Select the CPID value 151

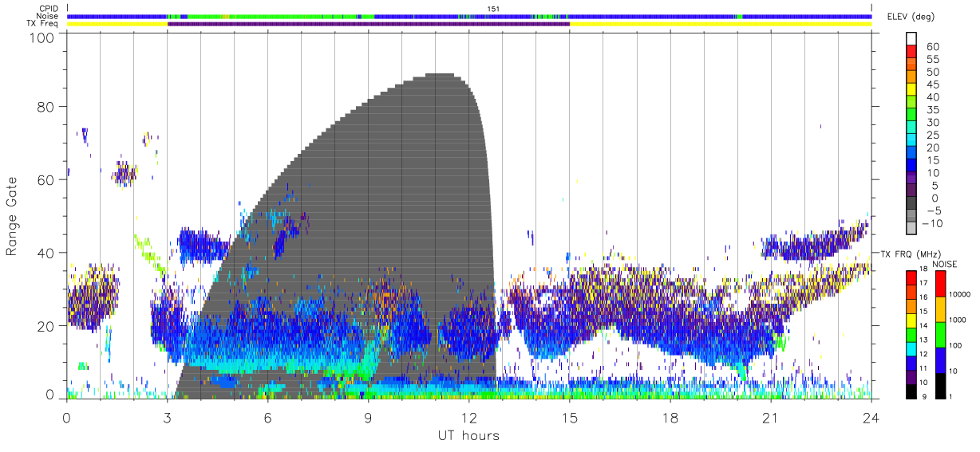point(492,9)
